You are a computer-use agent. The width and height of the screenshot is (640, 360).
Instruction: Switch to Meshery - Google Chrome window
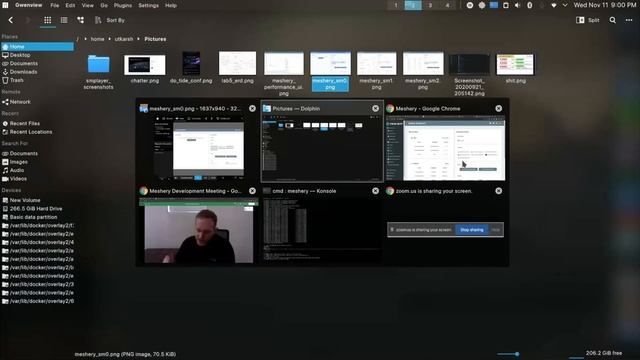tap(446, 142)
